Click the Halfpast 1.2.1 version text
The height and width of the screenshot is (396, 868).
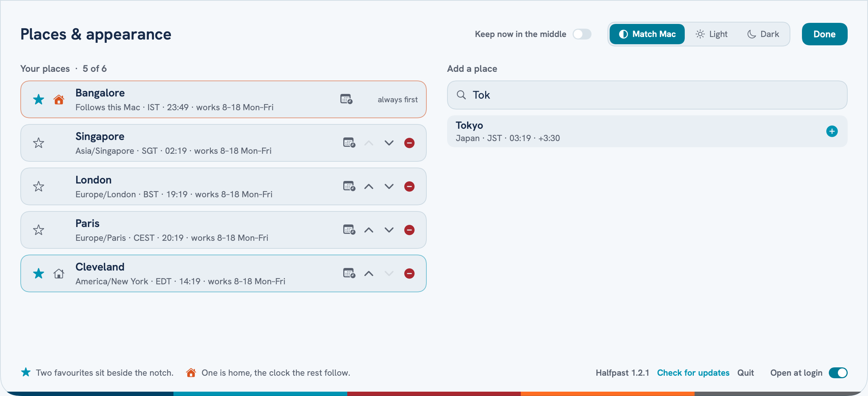(x=622, y=373)
